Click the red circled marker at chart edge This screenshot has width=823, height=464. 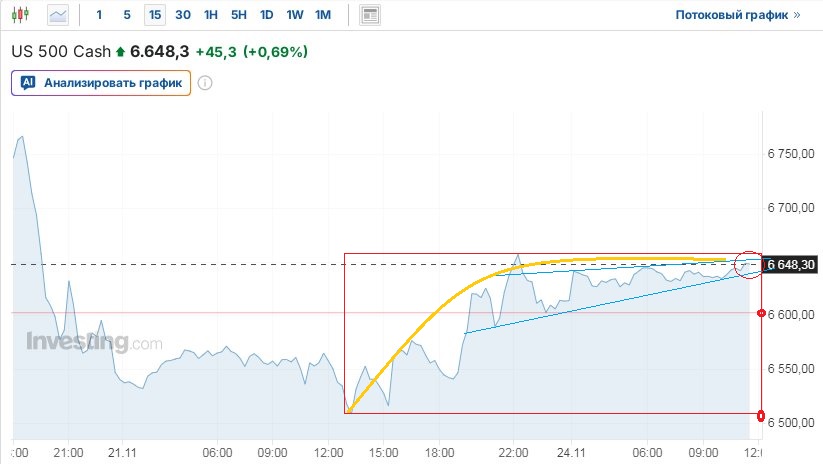pyautogui.click(x=748, y=264)
